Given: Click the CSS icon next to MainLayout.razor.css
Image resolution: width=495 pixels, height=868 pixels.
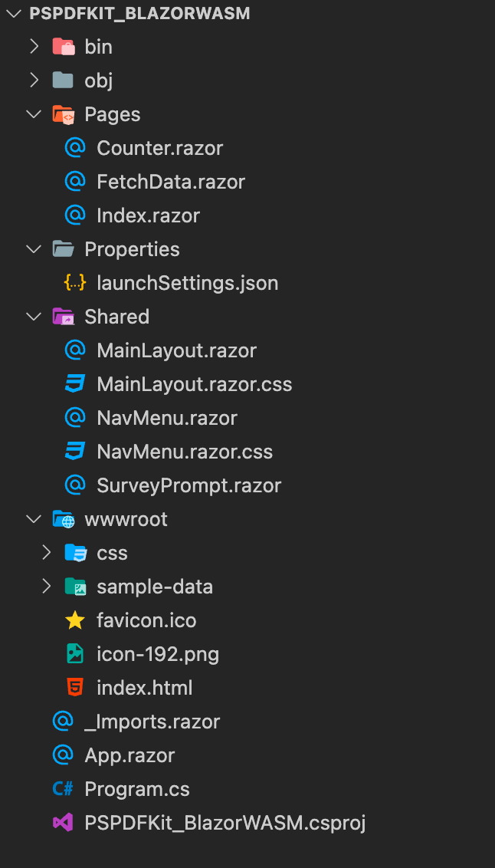Looking at the screenshot, I should (x=74, y=384).
